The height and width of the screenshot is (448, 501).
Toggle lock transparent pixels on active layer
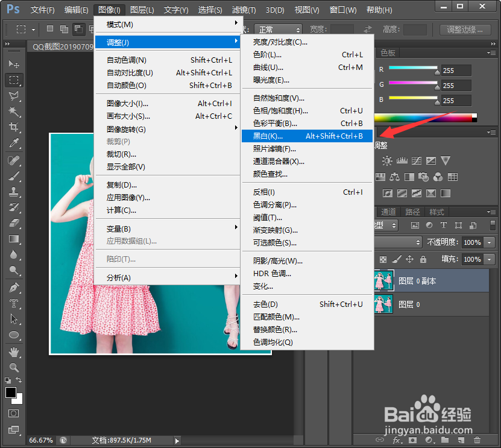pyautogui.click(x=383, y=259)
